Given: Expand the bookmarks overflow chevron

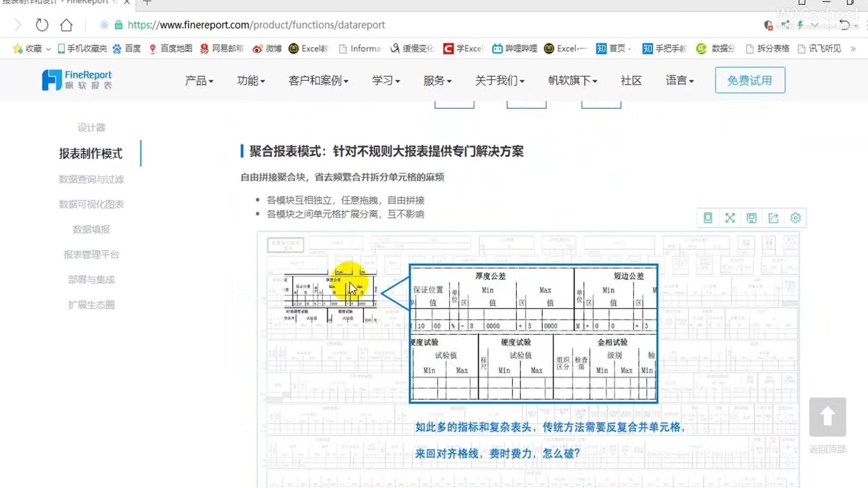Looking at the screenshot, I should (x=853, y=49).
